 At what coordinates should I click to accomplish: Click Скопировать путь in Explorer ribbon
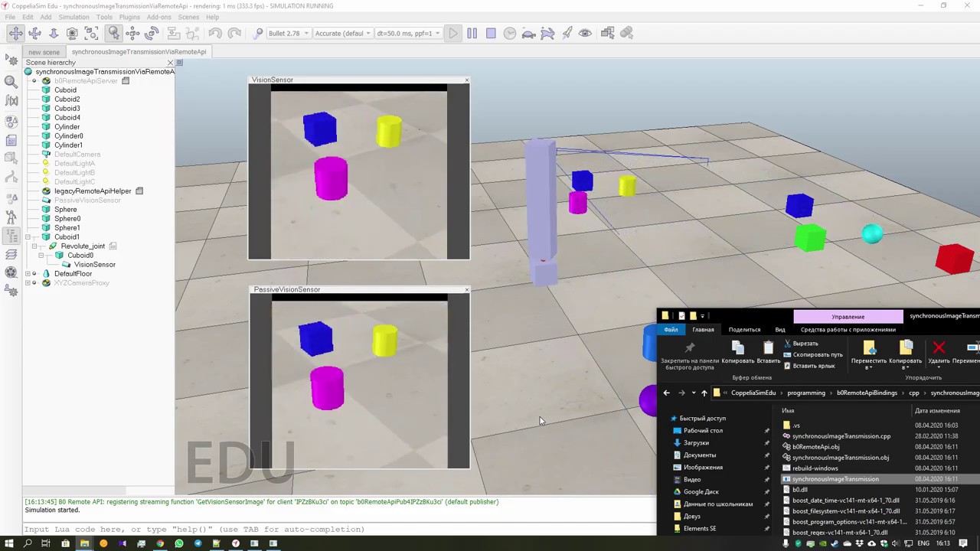pos(812,355)
